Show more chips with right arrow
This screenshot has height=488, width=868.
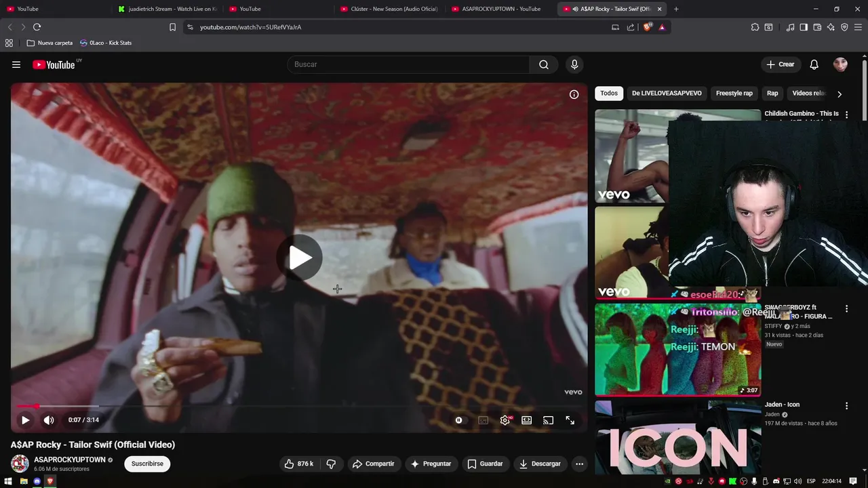[x=840, y=94]
